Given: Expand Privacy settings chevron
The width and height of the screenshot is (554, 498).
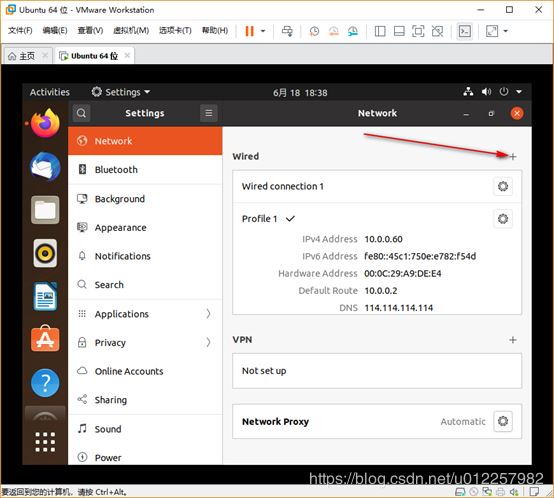Looking at the screenshot, I should coord(208,342).
